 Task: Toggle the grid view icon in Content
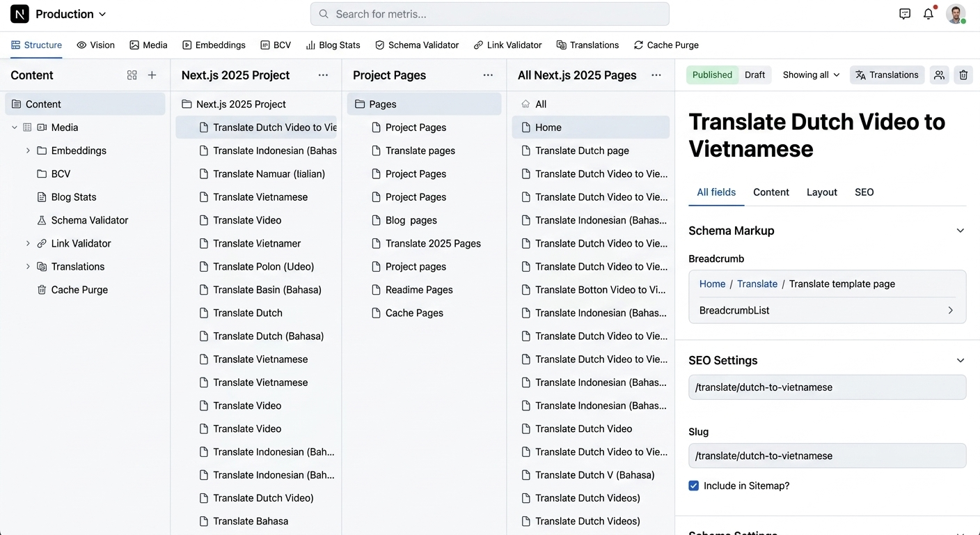point(132,75)
